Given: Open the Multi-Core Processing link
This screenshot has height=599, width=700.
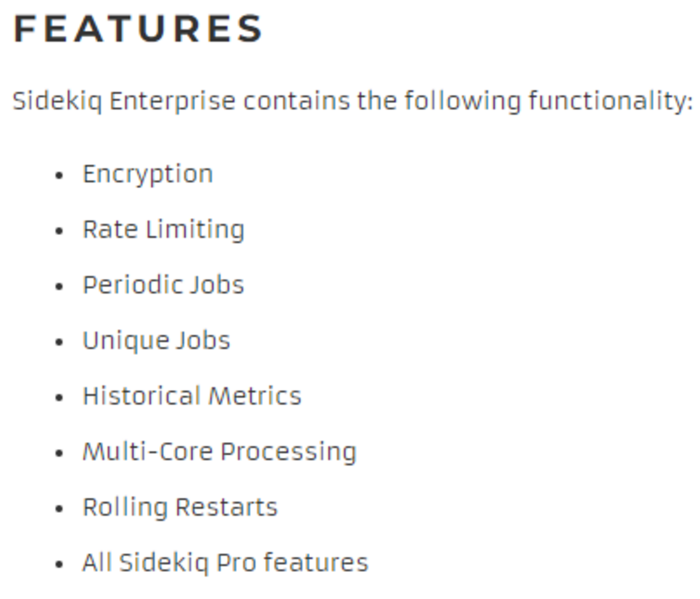Looking at the screenshot, I should (x=219, y=452).
